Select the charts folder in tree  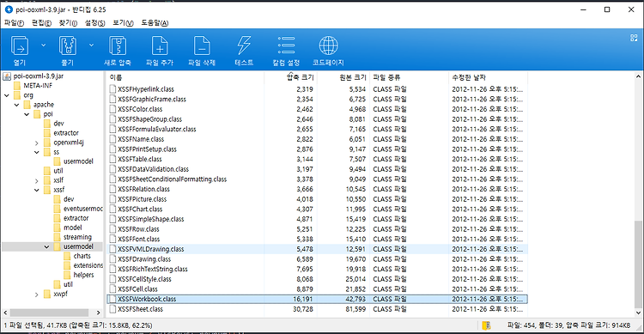(x=82, y=256)
